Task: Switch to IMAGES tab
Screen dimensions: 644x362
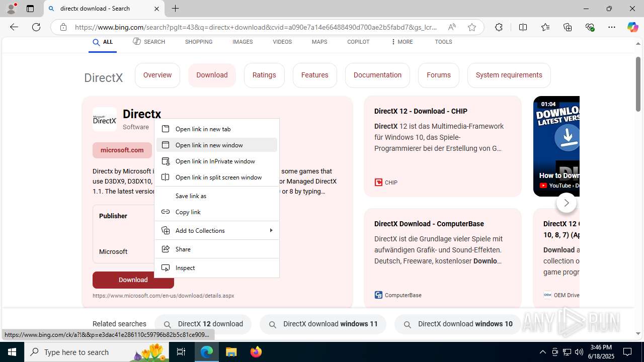Action: tap(243, 42)
